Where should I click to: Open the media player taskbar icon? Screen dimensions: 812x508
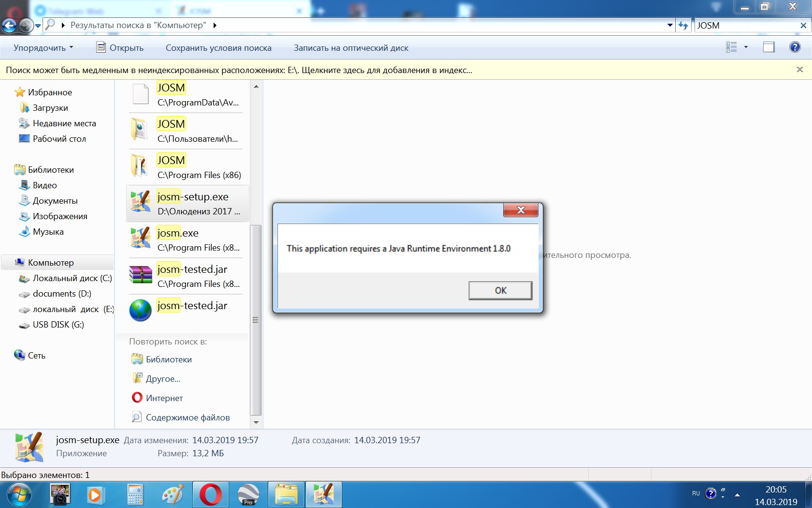pyautogui.click(x=95, y=494)
